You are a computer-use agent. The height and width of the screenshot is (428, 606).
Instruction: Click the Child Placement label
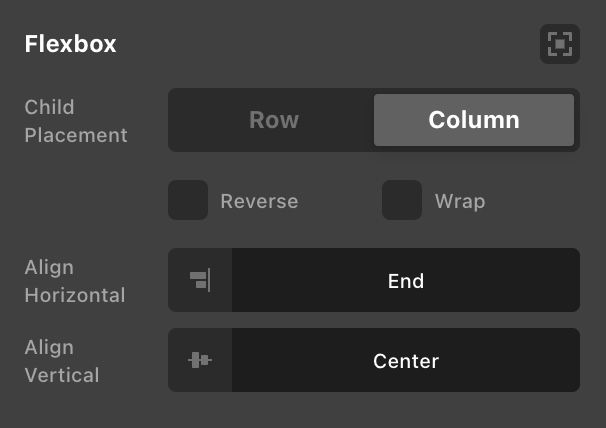pos(76,121)
